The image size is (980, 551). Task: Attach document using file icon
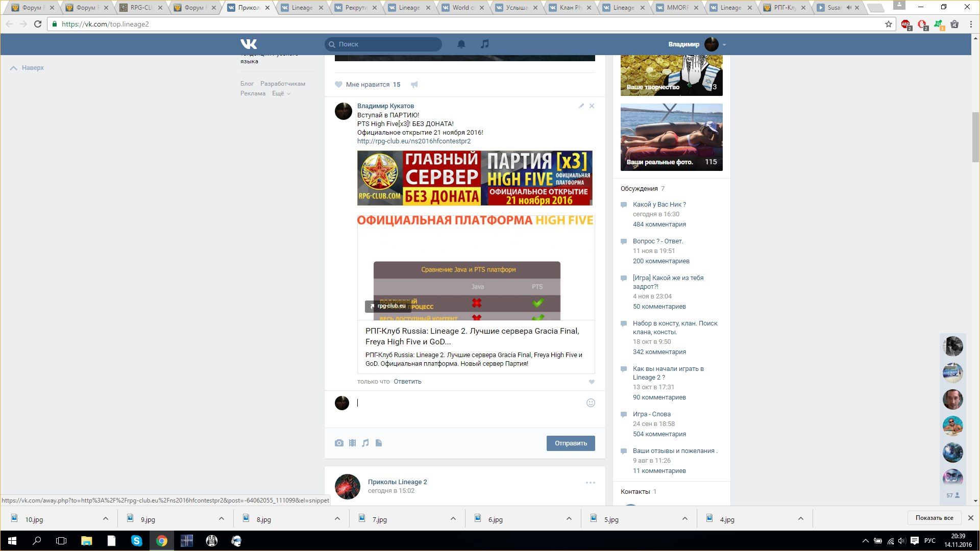(379, 443)
